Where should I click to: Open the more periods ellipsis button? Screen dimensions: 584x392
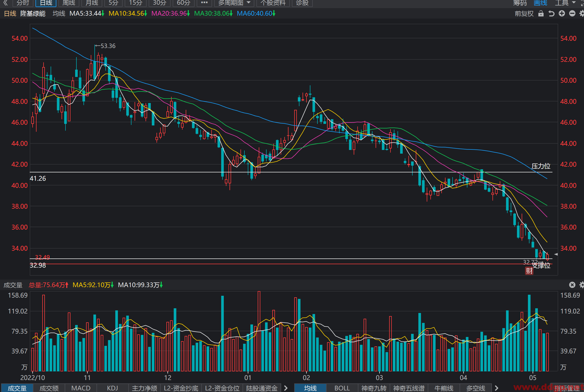(204, 3)
